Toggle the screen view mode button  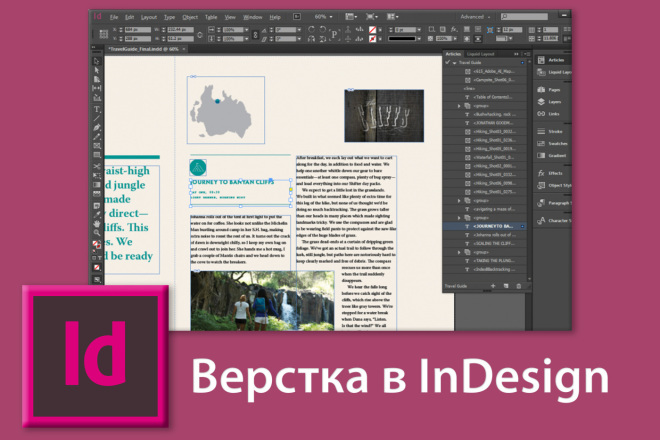[97, 280]
